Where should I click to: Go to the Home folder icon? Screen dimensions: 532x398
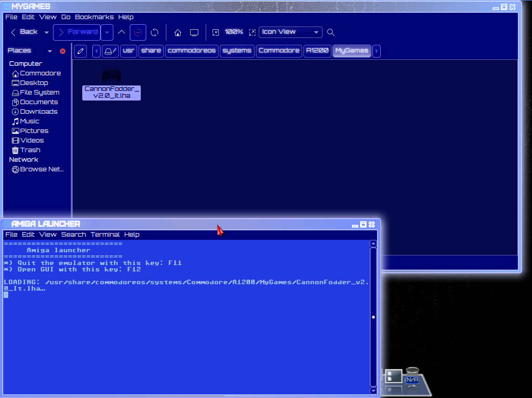coord(177,32)
